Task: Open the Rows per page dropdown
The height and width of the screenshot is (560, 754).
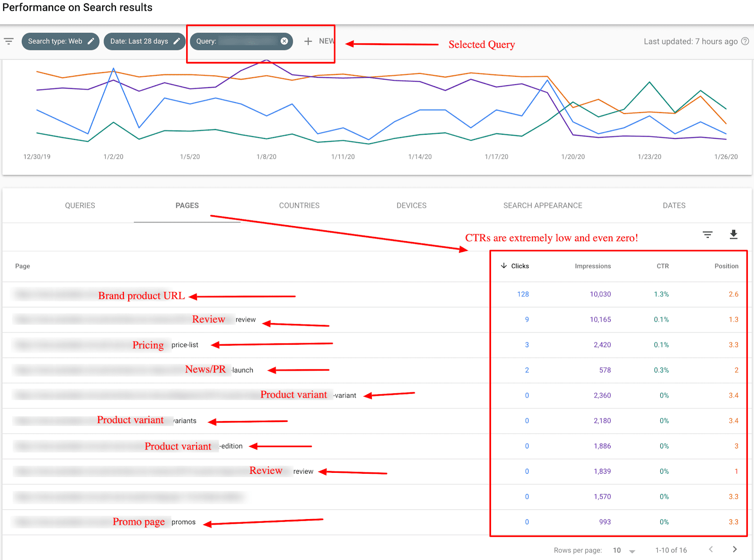Action: [x=632, y=550]
